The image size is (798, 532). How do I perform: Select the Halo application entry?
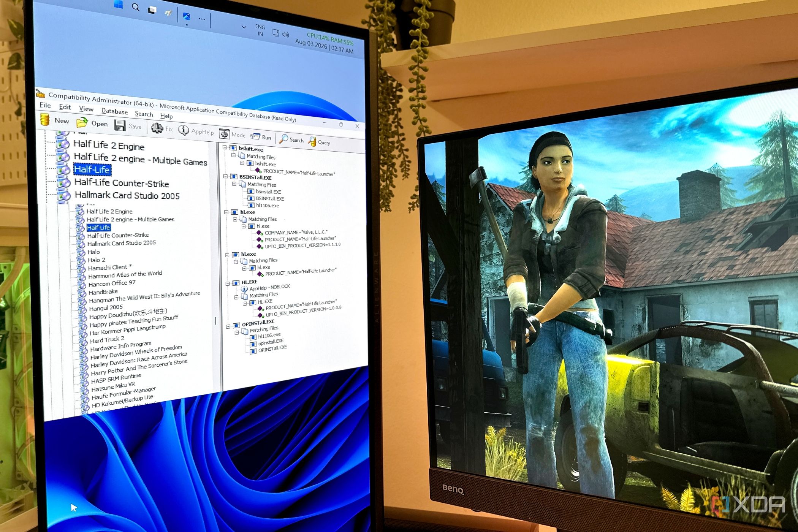coord(93,252)
